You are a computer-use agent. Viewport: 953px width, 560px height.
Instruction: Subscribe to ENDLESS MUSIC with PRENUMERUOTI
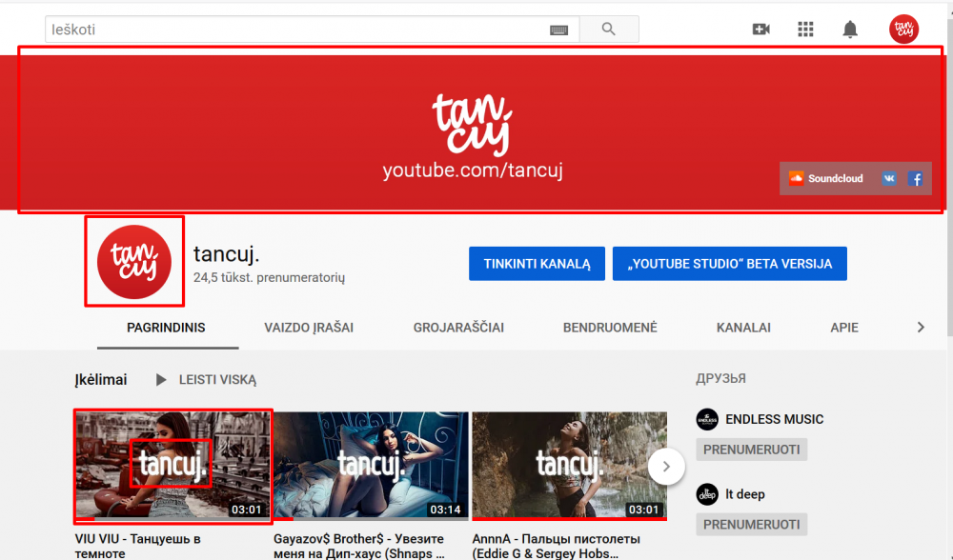(x=751, y=450)
